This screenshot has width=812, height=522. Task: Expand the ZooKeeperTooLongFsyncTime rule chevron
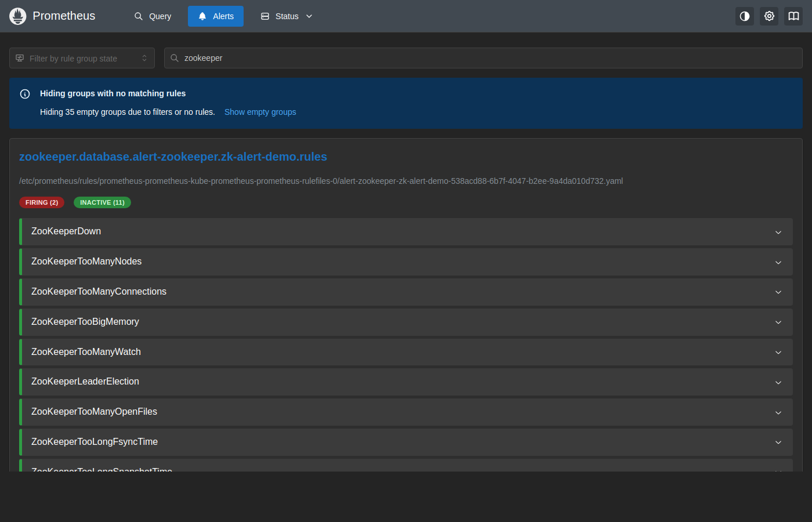778,443
